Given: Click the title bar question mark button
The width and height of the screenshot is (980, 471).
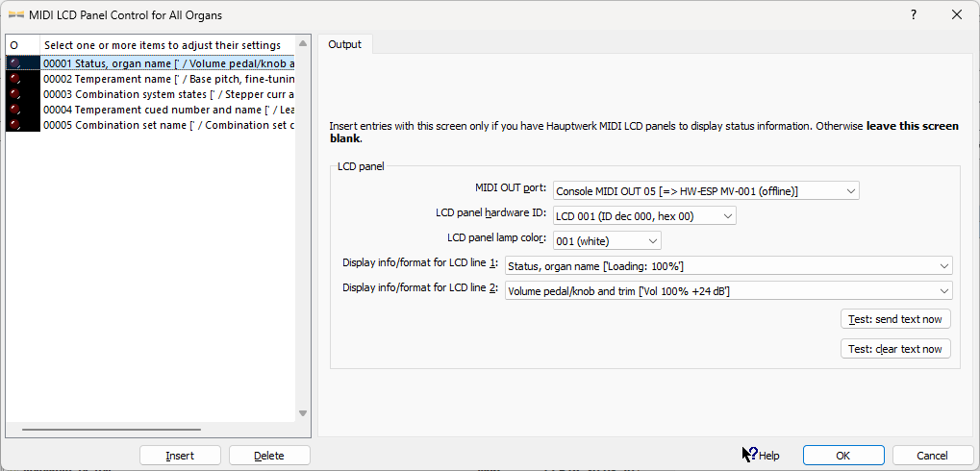Looking at the screenshot, I should click(913, 14).
